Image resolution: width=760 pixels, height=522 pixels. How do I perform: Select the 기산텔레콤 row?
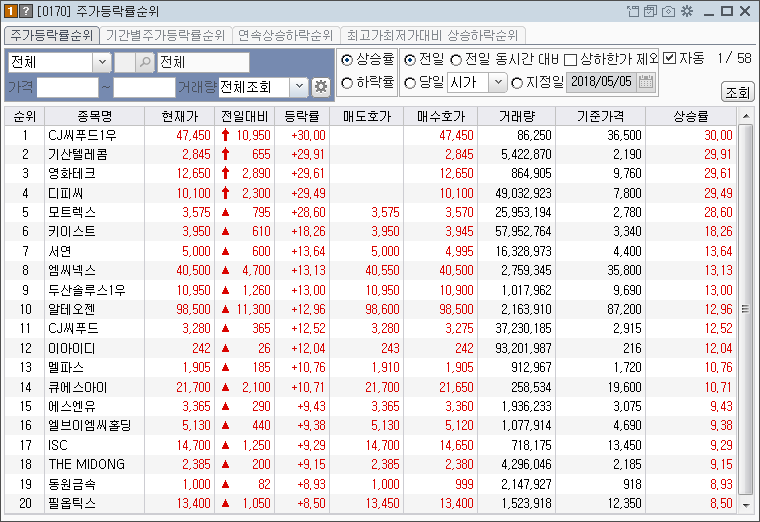371,155
